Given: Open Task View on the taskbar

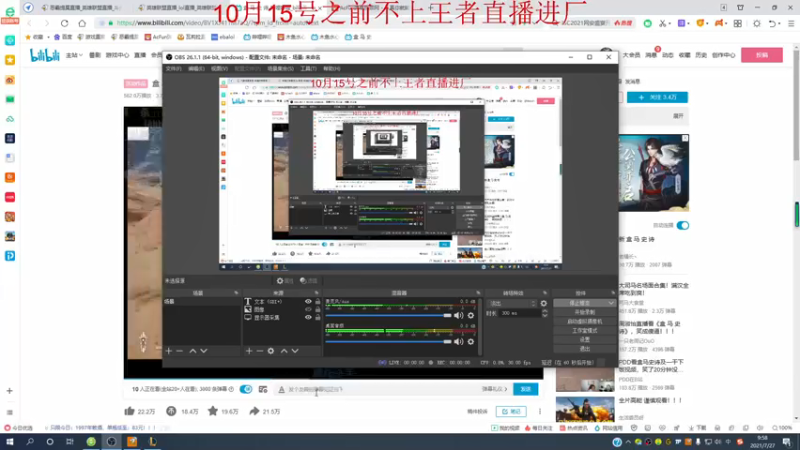Looking at the screenshot, I should (x=70, y=442).
